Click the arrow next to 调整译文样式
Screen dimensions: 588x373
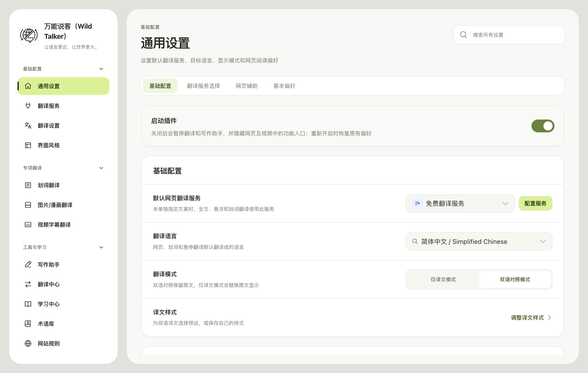click(x=549, y=317)
